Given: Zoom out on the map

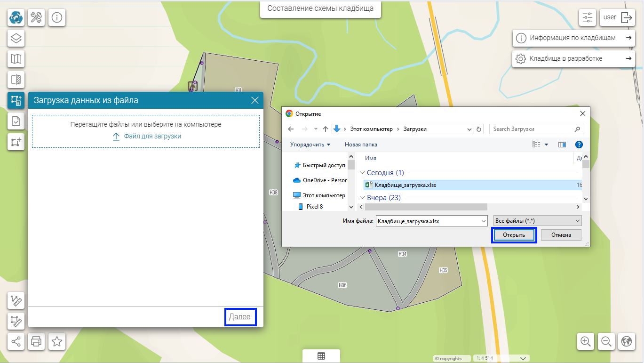Looking at the screenshot, I should (x=606, y=341).
